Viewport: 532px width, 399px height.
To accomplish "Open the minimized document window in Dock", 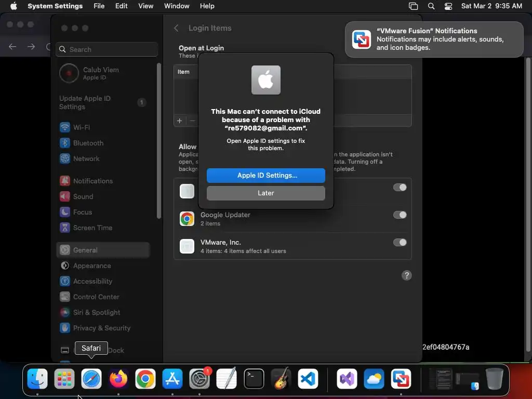I will (x=441, y=379).
